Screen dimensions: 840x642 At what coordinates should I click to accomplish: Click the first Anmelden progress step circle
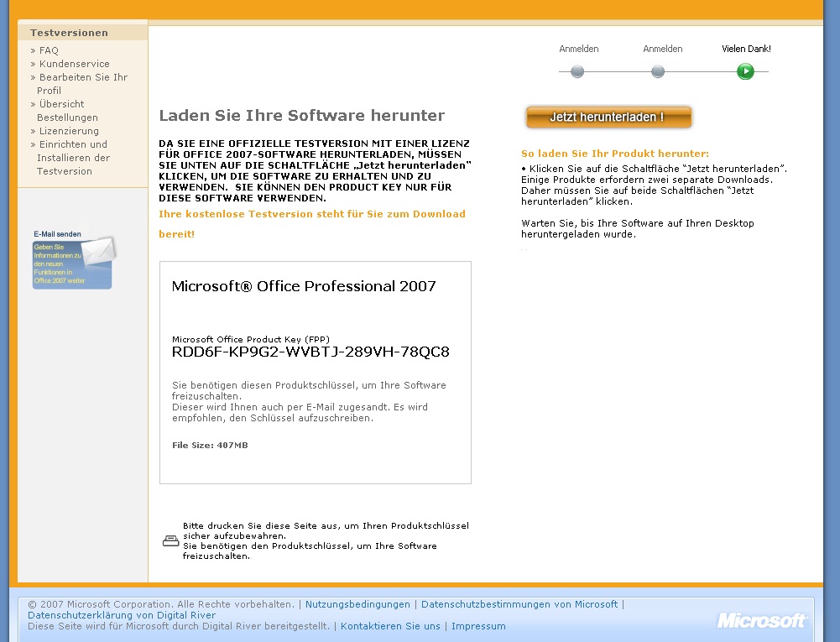point(577,71)
